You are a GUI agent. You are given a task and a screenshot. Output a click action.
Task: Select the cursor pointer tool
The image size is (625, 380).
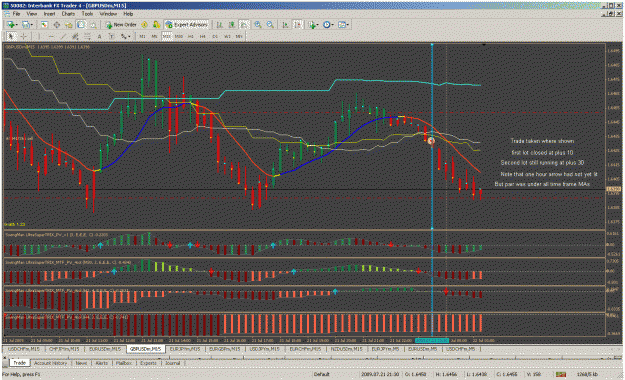coord(11,36)
